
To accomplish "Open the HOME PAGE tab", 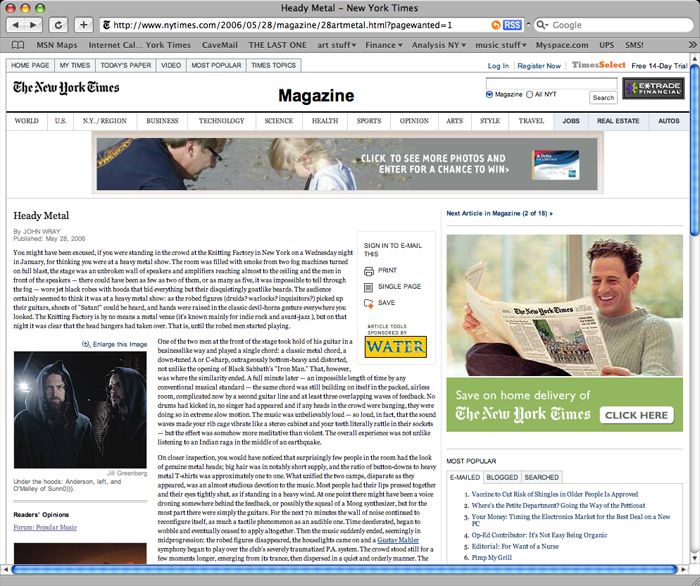I will [x=30, y=65].
